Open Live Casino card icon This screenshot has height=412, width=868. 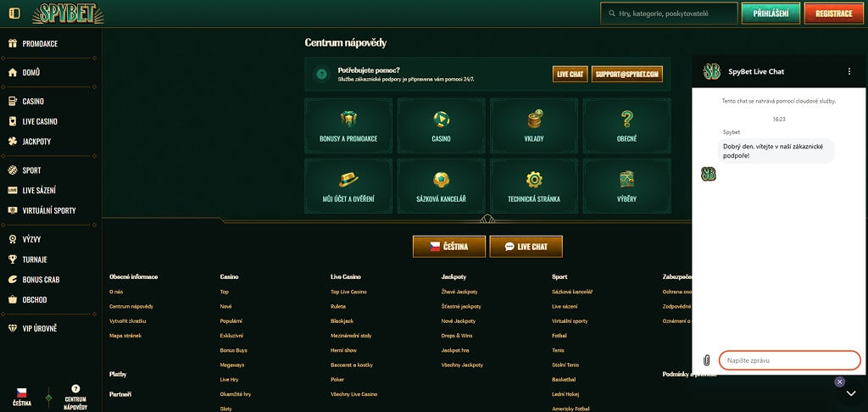click(x=13, y=121)
